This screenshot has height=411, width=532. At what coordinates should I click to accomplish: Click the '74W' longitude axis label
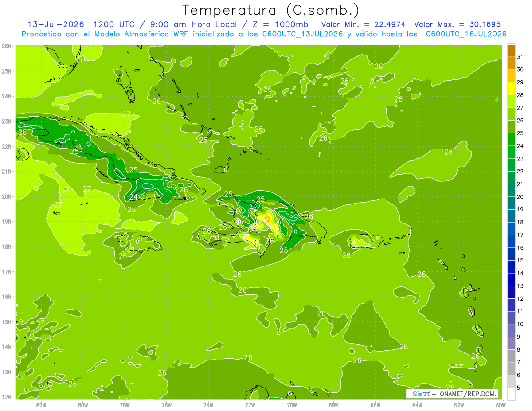point(208,405)
